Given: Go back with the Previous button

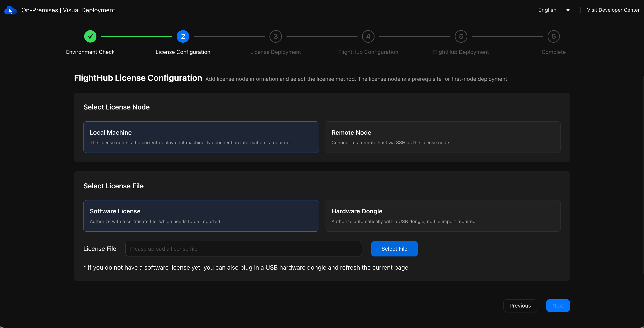Looking at the screenshot, I should (520, 305).
